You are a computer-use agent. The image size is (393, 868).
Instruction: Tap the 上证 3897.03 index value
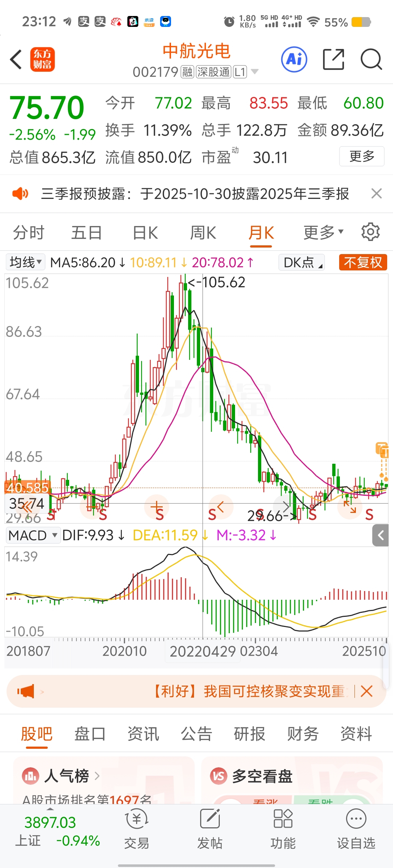(x=50, y=822)
